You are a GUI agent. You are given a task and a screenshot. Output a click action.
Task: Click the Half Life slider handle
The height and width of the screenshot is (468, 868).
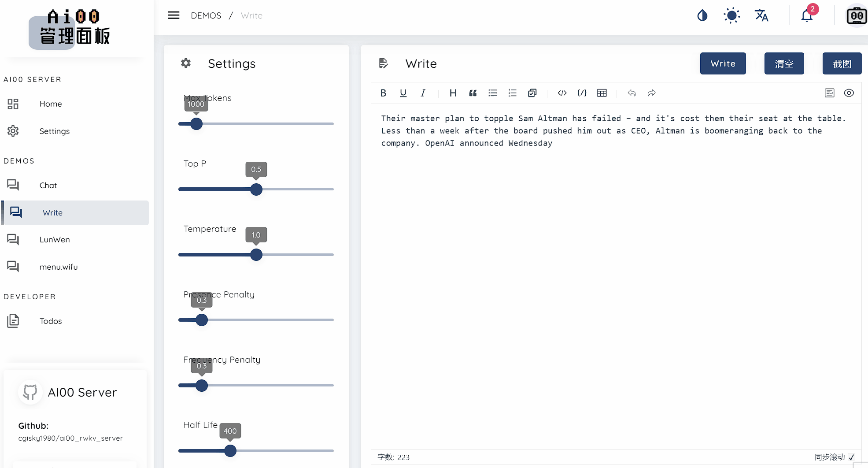(230, 451)
